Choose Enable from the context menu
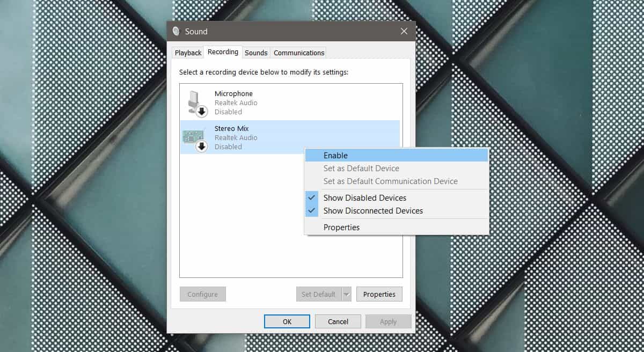The height and width of the screenshot is (352, 644). tap(397, 155)
